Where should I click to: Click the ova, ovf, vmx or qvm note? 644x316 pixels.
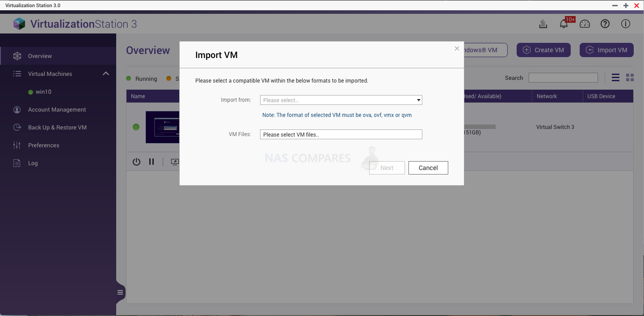coord(337,115)
